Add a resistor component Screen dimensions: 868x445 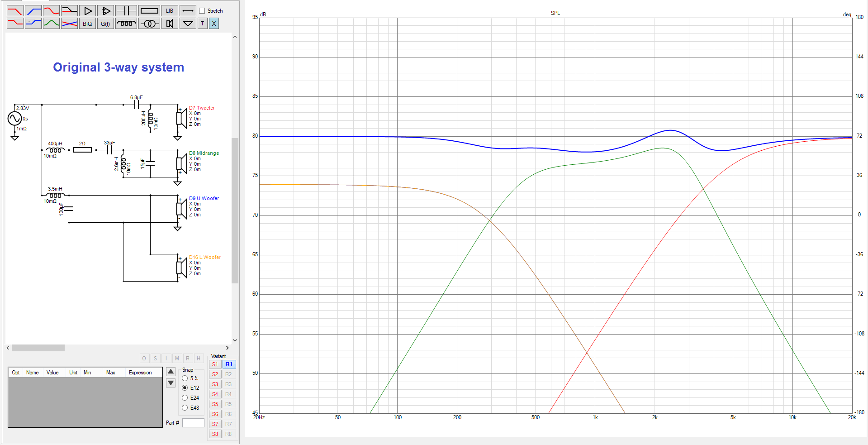tap(149, 11)
